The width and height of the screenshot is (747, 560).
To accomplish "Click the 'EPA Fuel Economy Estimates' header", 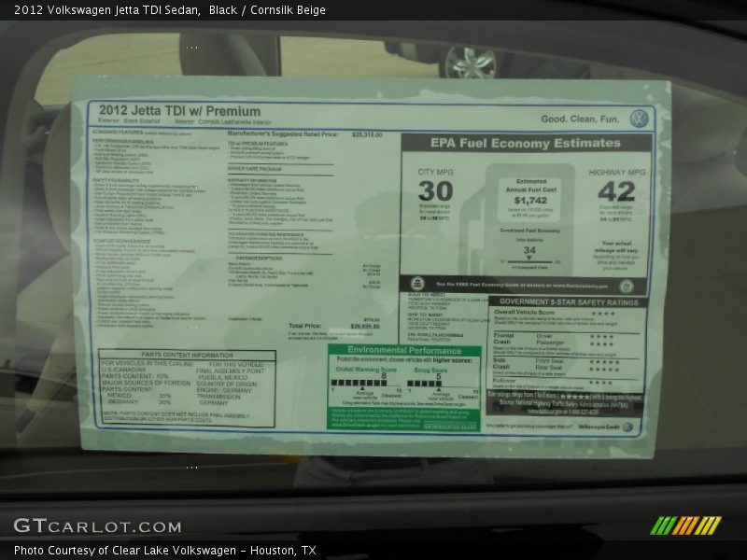I will pos(526,143).
